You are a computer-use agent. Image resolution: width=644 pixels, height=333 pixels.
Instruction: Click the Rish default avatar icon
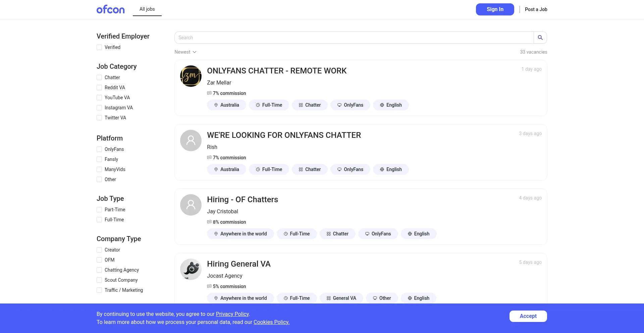tap(191, 141)
